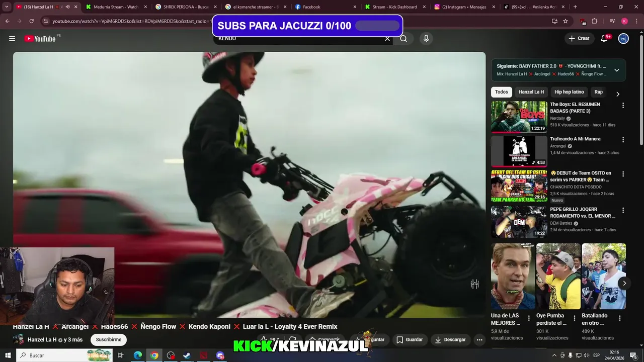Open the YouTube hamburger guide menu
This screenshot has width=644, height=362.
tap(12, 39)
